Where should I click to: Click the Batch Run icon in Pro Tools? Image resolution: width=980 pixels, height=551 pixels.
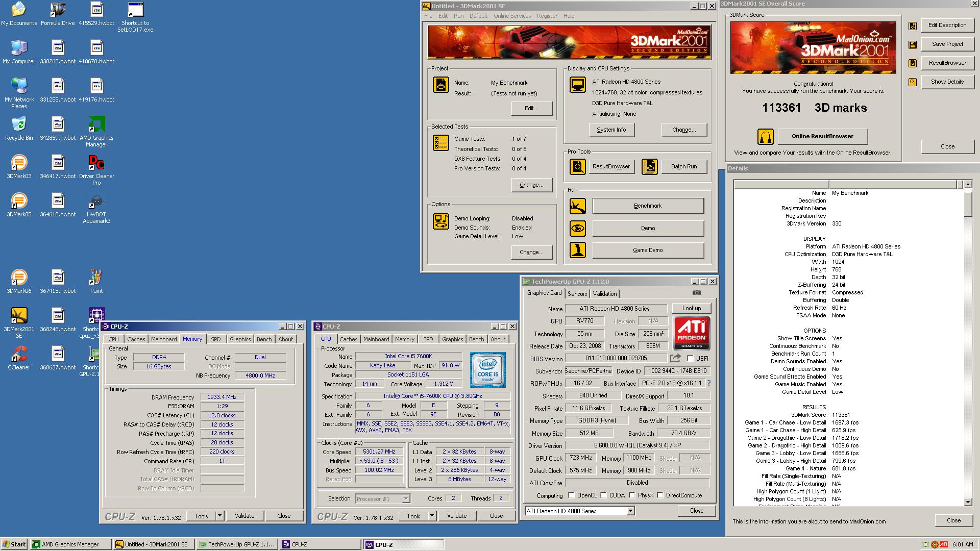(649, 167)
